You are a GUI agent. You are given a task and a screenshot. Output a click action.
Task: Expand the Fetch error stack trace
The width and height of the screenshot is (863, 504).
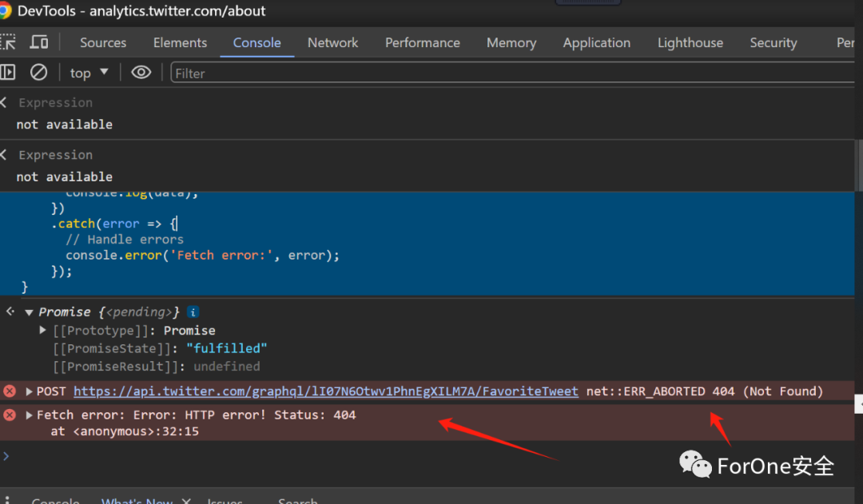coord(30,415)
